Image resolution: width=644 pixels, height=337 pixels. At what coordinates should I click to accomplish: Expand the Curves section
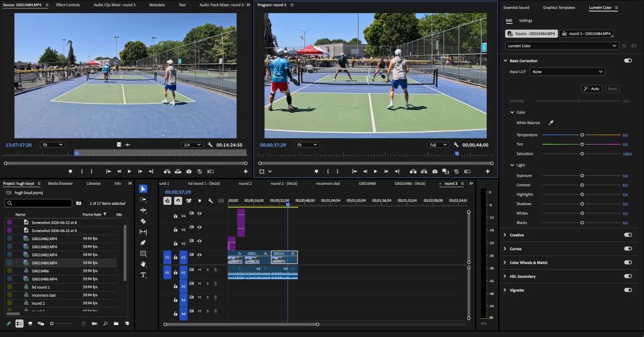coord(505,249)
